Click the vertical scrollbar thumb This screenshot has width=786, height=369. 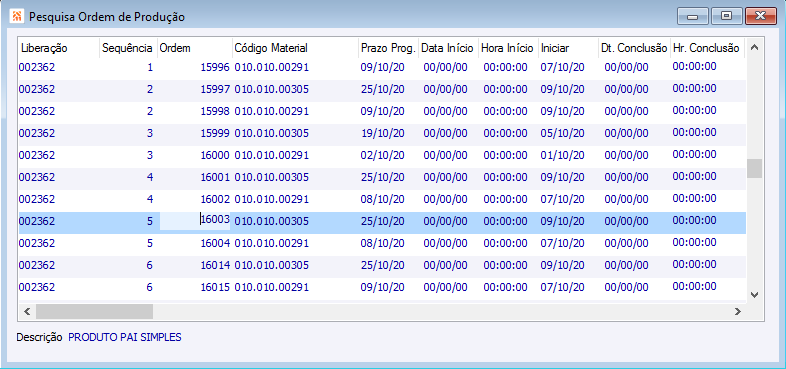754,168
